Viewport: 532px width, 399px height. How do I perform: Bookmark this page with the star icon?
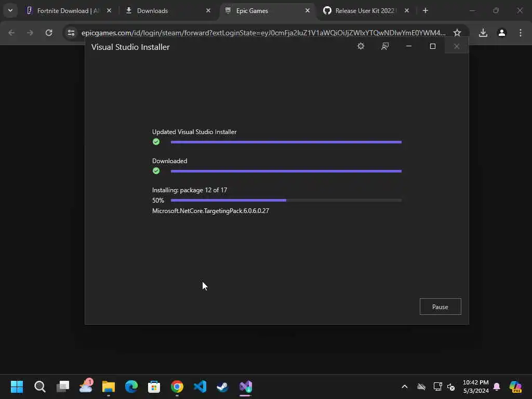(x=457, y=33)
